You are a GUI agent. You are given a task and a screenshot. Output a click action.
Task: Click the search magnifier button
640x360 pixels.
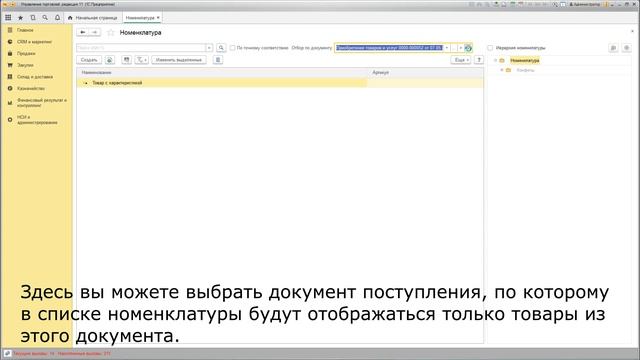(x=221, y=48)
